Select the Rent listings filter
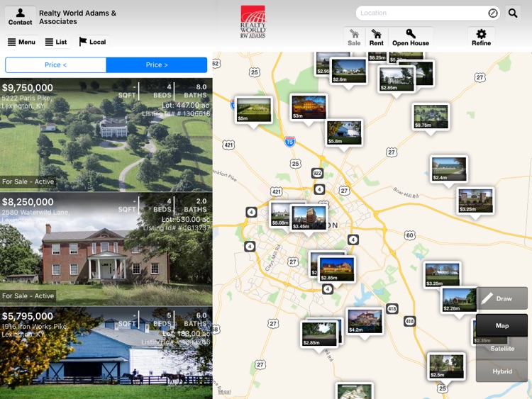The height and width of the screenshot is (399, 532). (x=376, y=38)
